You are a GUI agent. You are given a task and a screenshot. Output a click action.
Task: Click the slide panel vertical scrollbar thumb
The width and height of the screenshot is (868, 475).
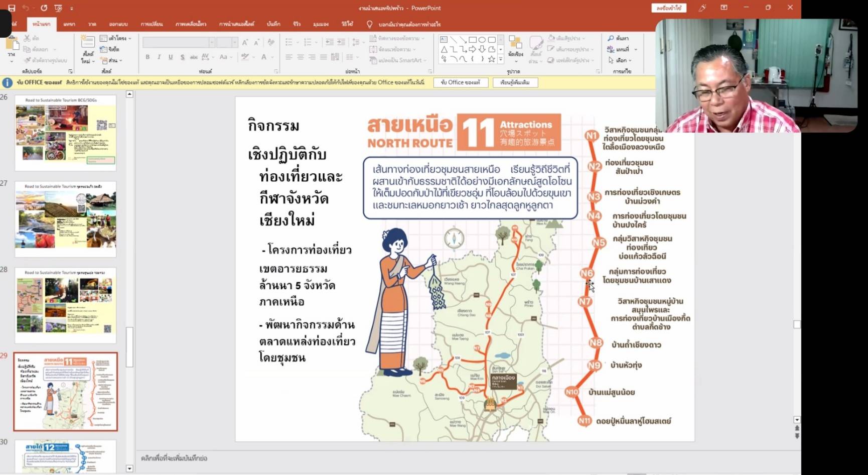coord(129,346)
